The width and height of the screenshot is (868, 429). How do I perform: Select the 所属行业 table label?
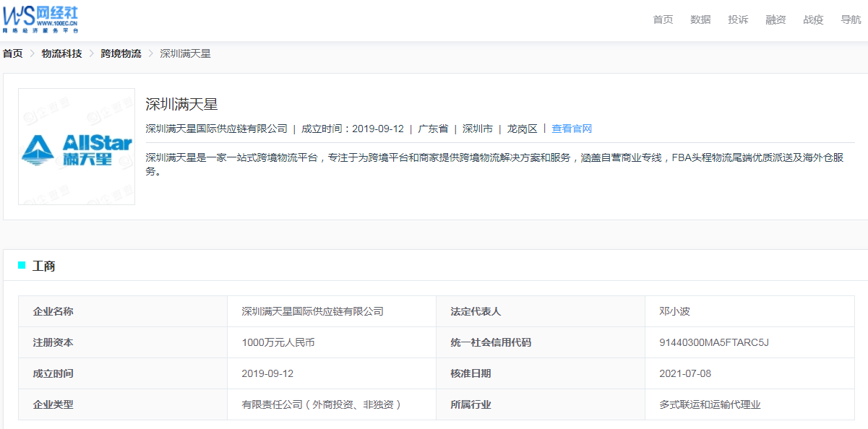point(470,404)
